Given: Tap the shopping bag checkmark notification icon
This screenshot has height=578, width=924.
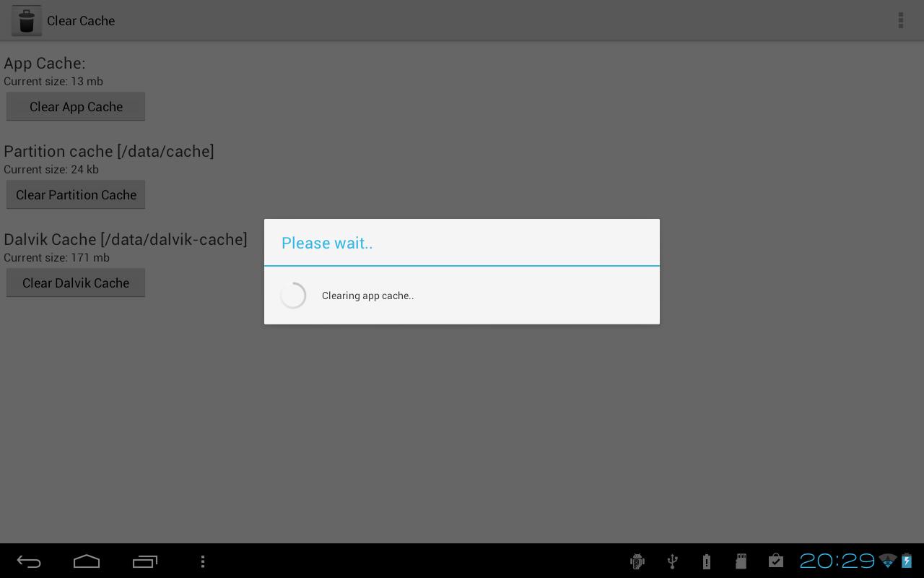Looking at the screenshot, I should pyautogui.click(x=776, y=561).
